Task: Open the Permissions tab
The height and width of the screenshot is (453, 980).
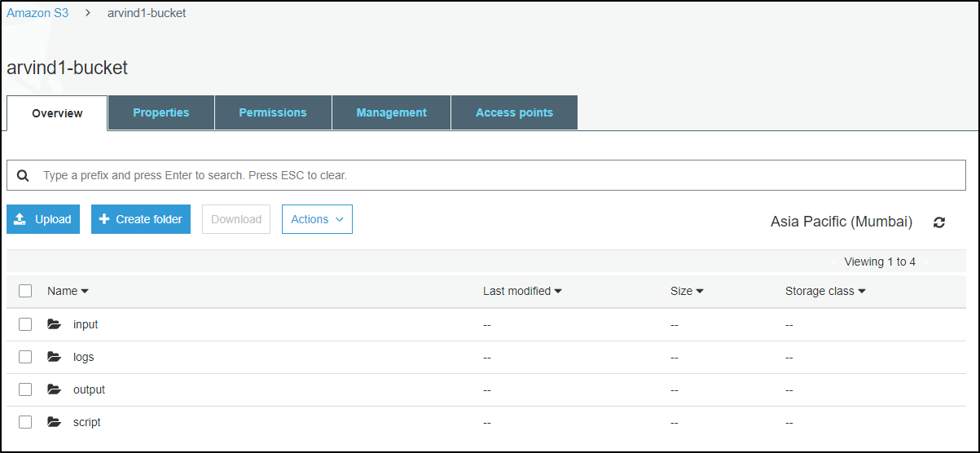Action: click(x=273, y=112)
